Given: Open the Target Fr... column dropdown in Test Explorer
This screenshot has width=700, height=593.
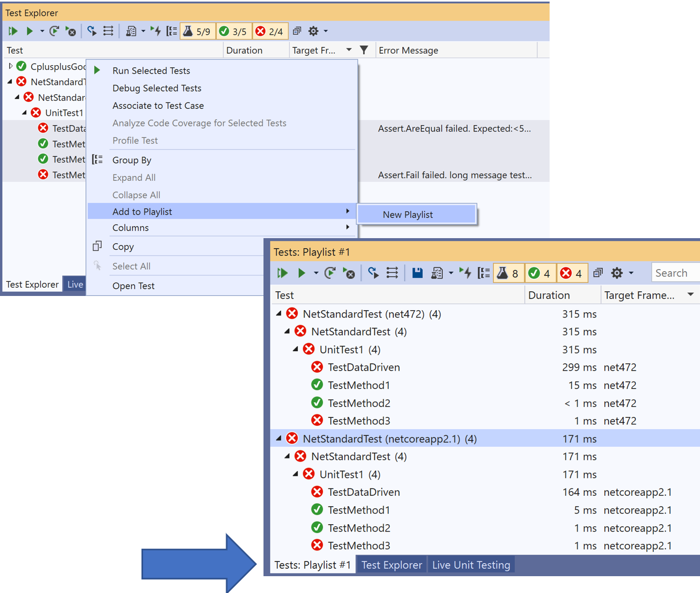Looking at the screenshot, I should (349, 50).
